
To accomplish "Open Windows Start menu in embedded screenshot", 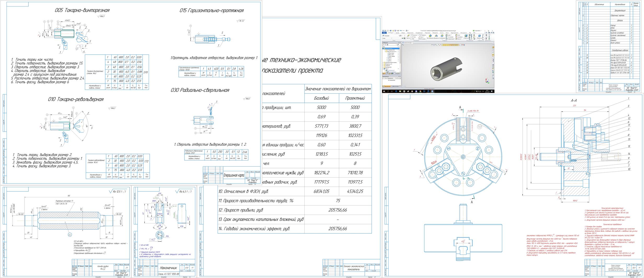I will (x=384, y=91).
